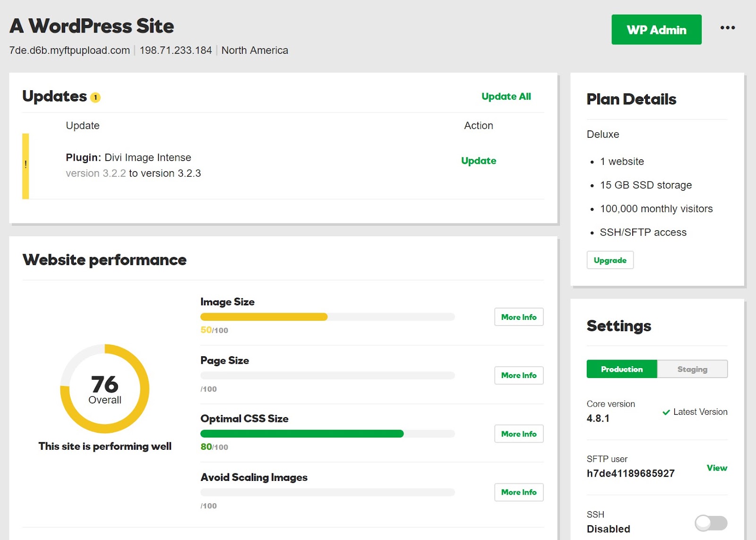
Task: Open More Info for Optimal CSS Size
Action: tap(519, 434)
